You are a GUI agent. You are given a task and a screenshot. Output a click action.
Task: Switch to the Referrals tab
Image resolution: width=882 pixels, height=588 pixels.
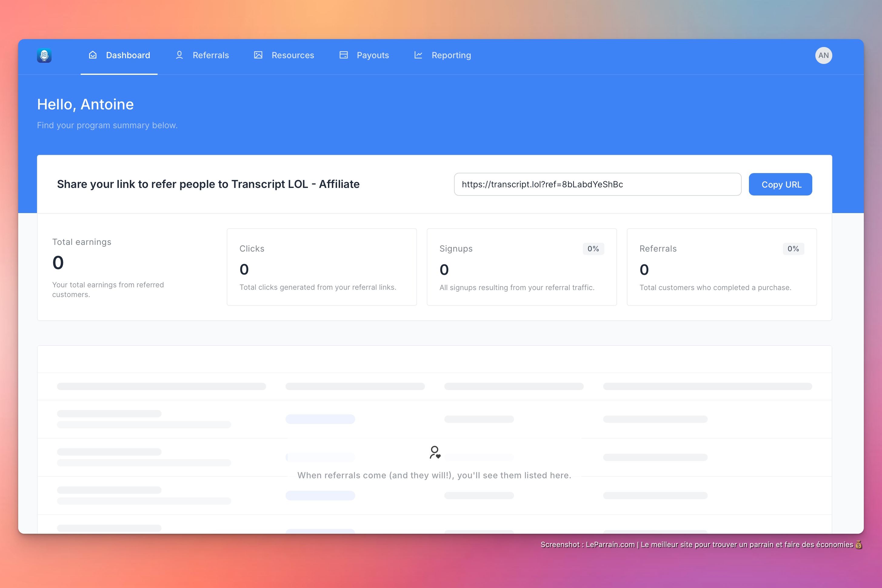[210, 55]
